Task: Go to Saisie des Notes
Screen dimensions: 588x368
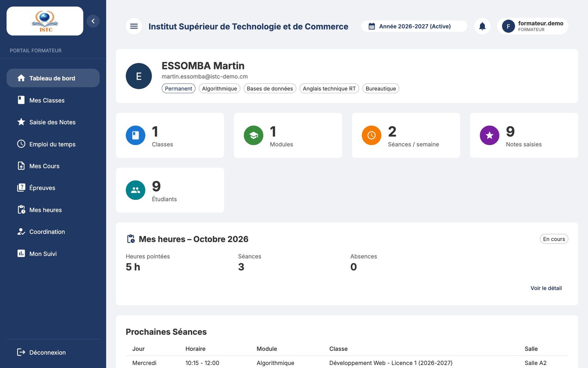Action: click(53, 122)
